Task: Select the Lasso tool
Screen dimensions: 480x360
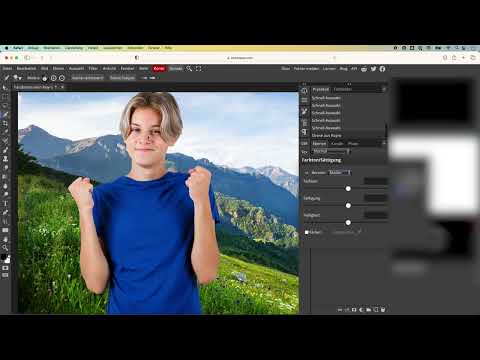Action: pos(5,106)
